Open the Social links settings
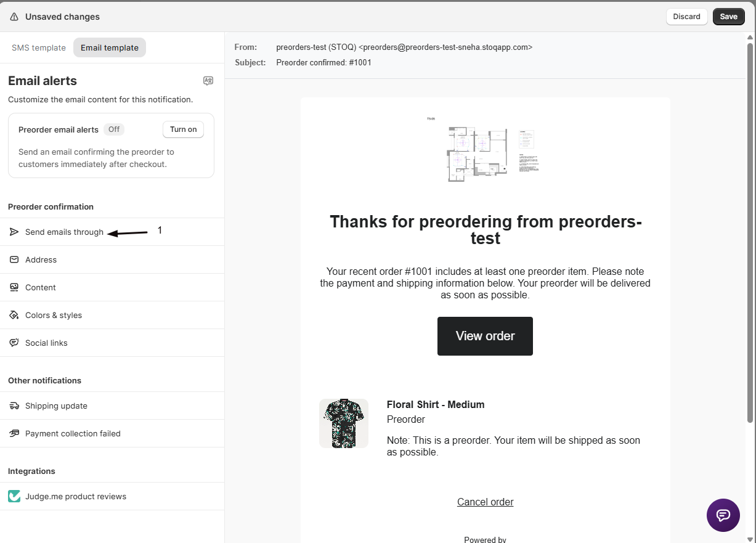756x543 pixels. pos(112,343)
